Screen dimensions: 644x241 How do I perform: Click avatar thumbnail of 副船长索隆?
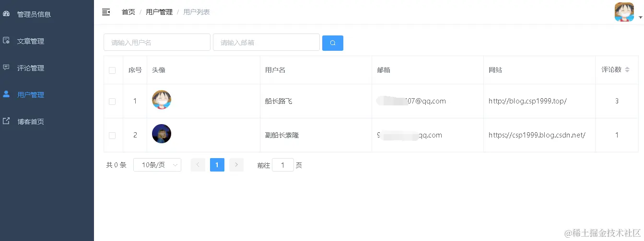tap(162, 134)
